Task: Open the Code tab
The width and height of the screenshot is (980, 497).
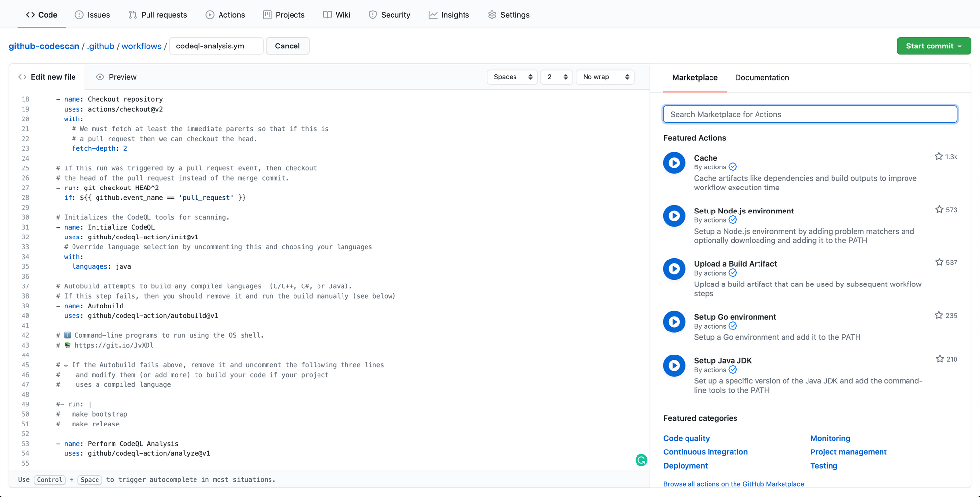Action: (x=42, y=15)
